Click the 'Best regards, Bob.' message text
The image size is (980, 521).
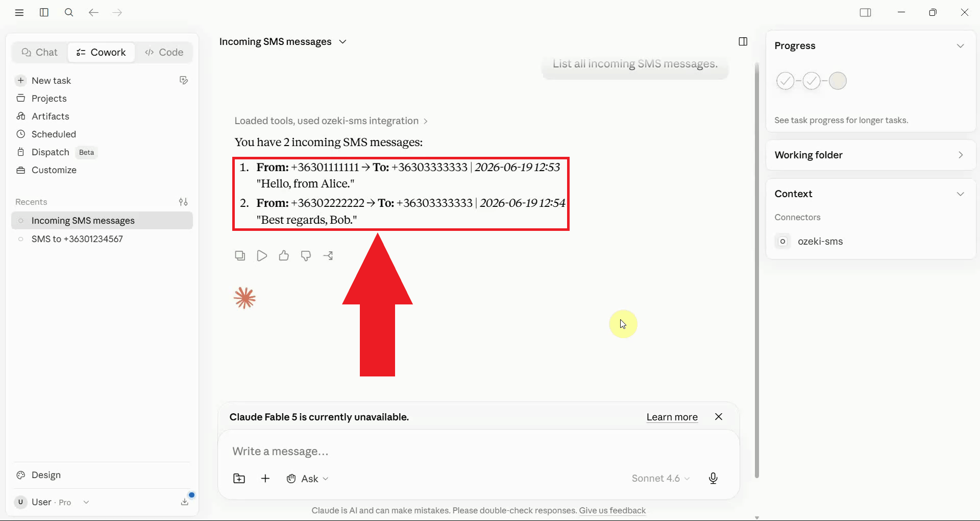(x=307, y=220)
